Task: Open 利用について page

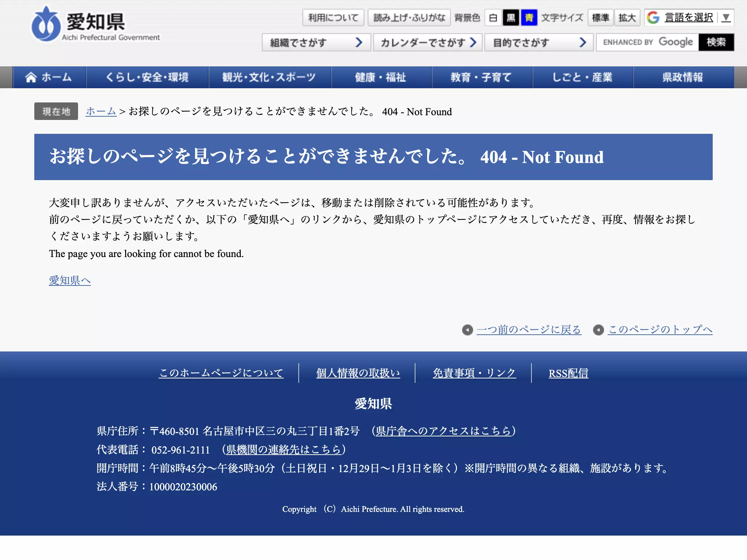Action: click(x=333, y=17)
